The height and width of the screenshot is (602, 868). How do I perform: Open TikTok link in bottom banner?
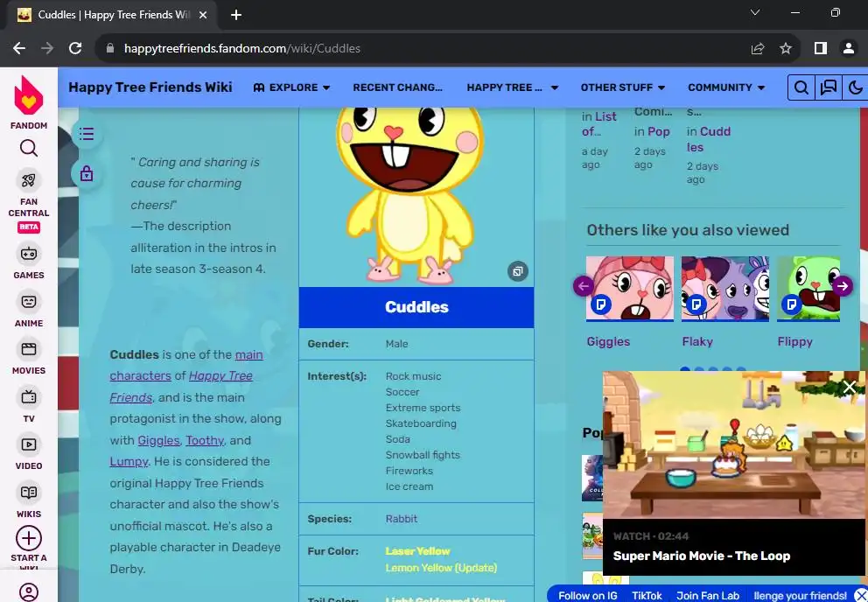tap(647, 596)
